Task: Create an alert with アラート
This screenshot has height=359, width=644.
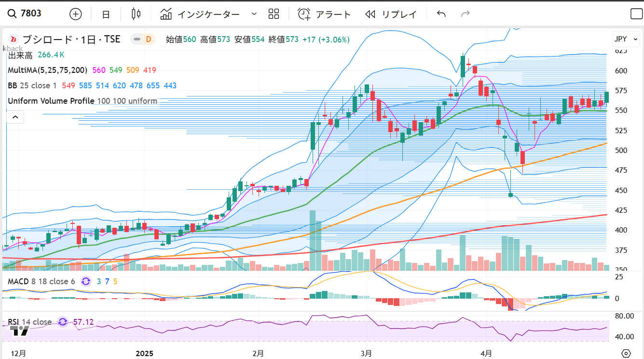Action: pyautogui.click(x=324, y=14)
